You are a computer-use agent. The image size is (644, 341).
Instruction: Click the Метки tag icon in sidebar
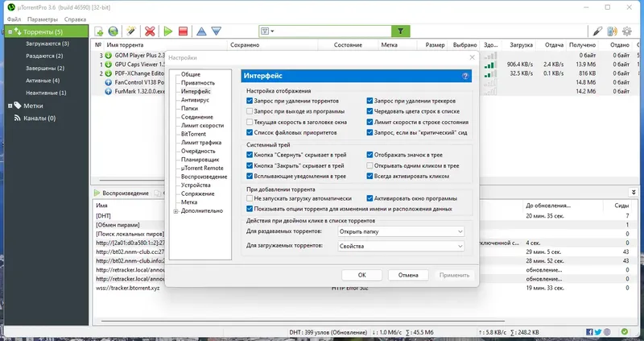pyautogui.click(x=18, y=106)
